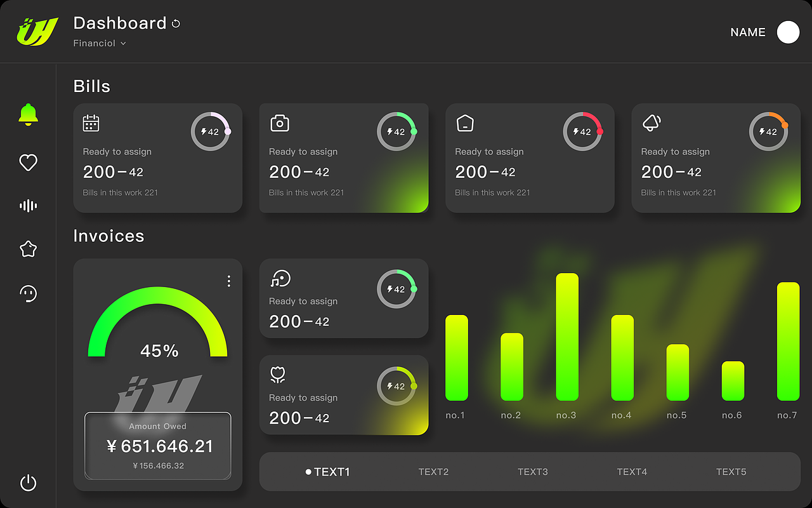
Task: Switch to the TEXT1 tab
Action: (x=327, y=472)
